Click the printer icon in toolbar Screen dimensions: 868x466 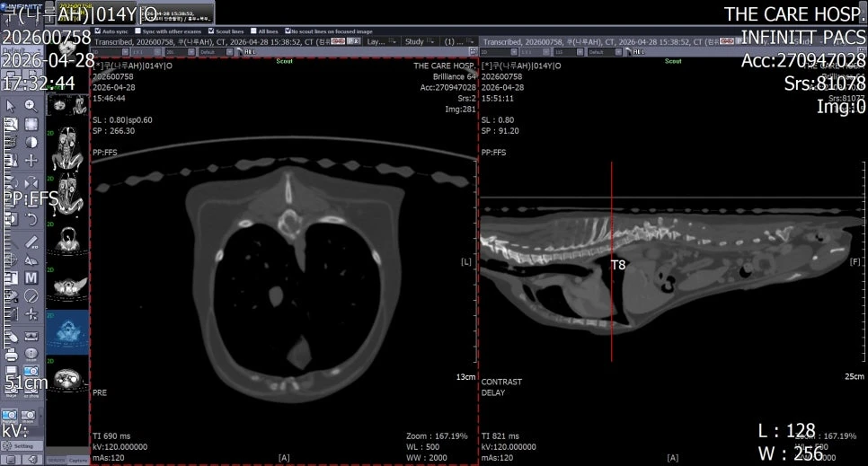pos(11,354)
